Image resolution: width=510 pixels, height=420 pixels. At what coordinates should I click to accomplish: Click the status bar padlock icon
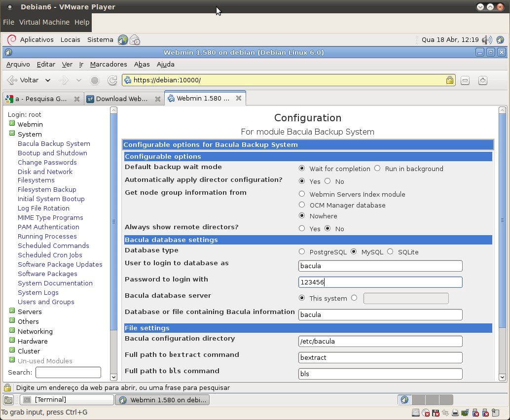(x=7, y=387)
